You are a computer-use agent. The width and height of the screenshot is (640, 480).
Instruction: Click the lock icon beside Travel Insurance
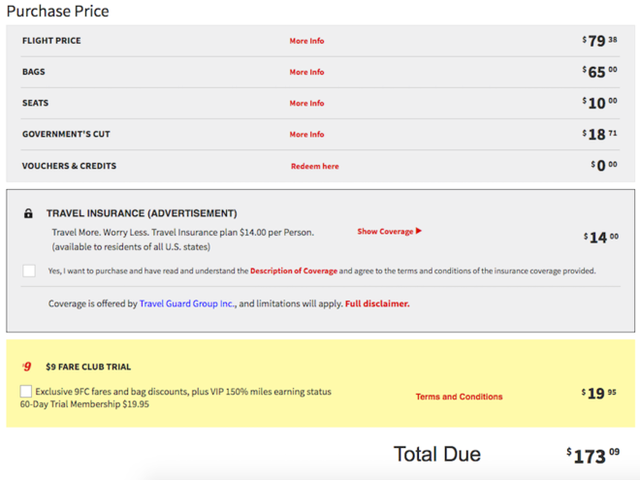[29, 213]
